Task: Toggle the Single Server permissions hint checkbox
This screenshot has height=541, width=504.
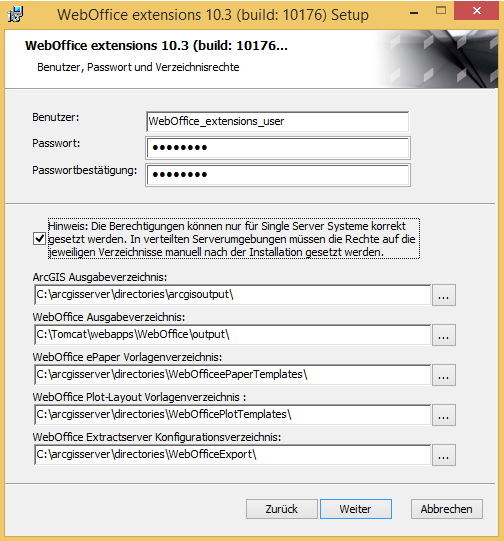Action: (39, 238)
